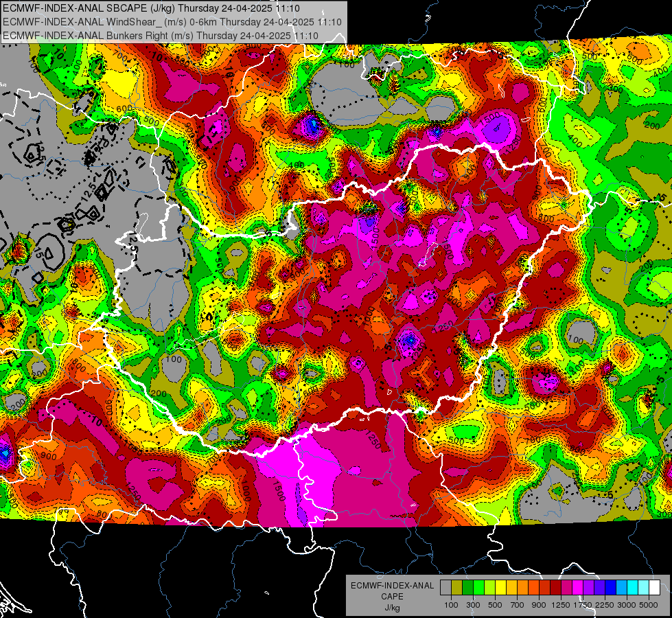Click the CAPE label in the legend
The height and width of the screenshot is (618, 672).
392,596
